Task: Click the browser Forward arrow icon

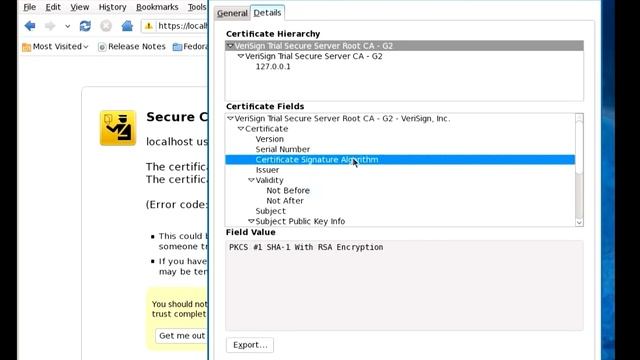Action: (x=50, y=26)
